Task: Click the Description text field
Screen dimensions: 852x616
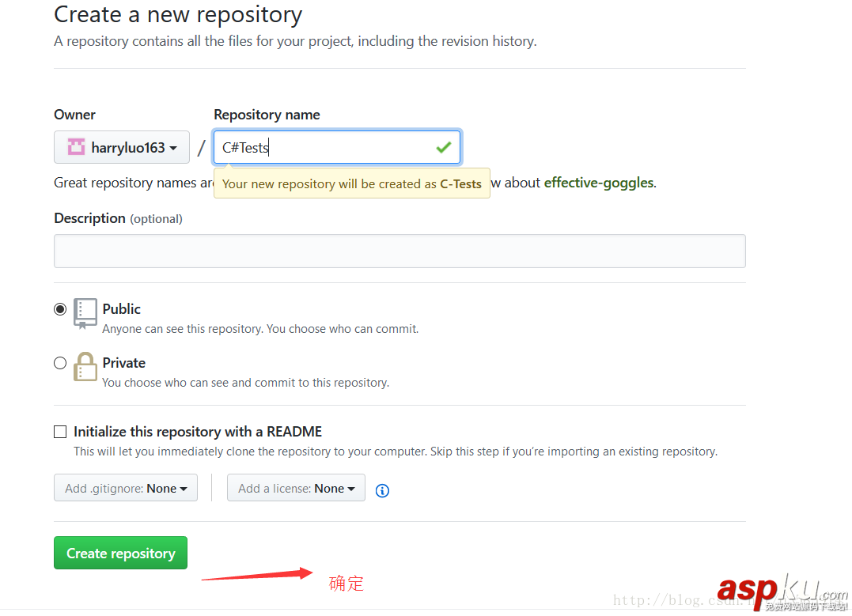Action: coord(399,251)
